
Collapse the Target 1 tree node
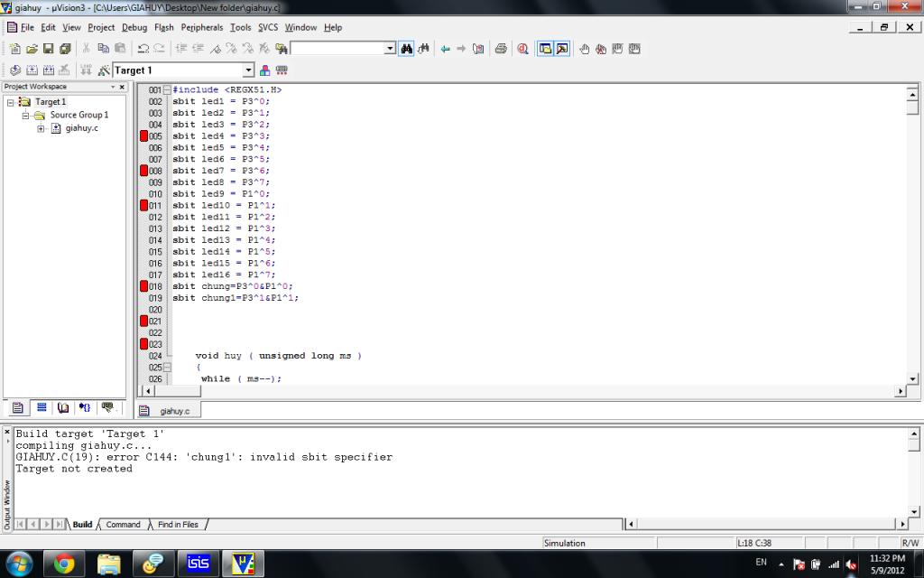pyautogui.click(x=10, y=102)
